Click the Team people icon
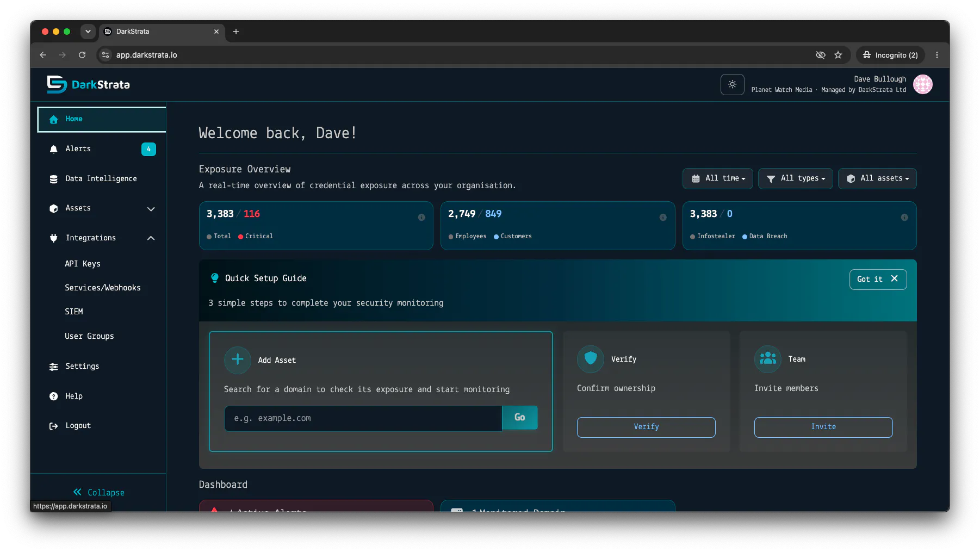This screenshot has width=980, height=552. pyautogui.click(x=768, y=358)
